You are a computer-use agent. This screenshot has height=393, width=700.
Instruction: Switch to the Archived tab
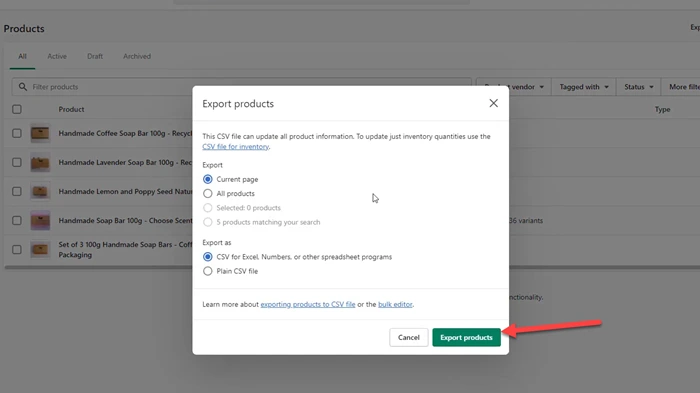pyautogui.click(x=137, y=56)
